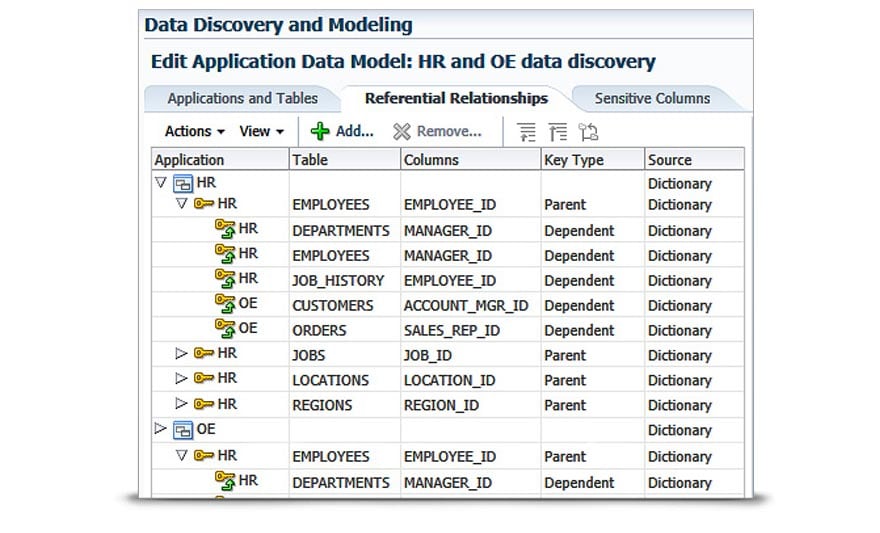880x533 pixels.
Task: Open the View dropdown menu
Action: point(262,131)
